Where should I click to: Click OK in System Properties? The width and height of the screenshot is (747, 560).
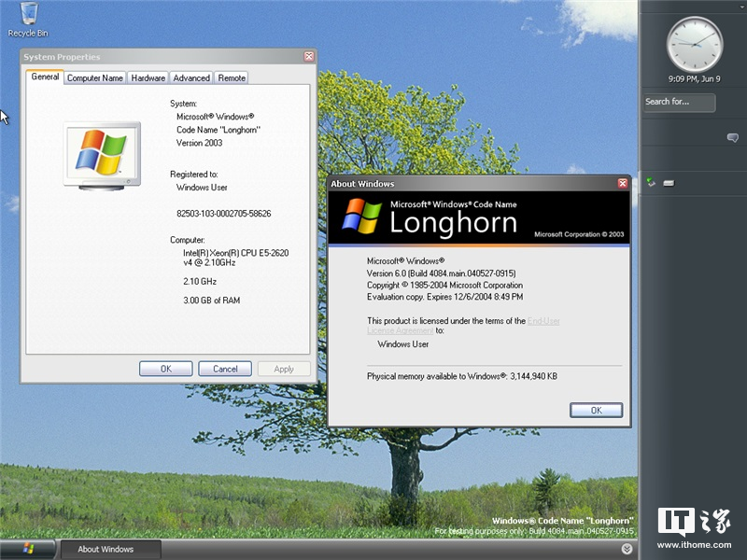tap(166, 369)
